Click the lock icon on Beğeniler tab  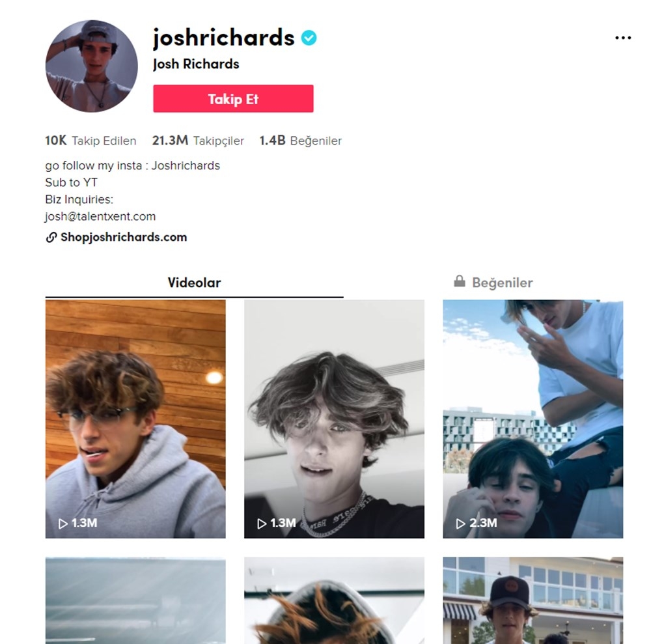pos(459,281)
